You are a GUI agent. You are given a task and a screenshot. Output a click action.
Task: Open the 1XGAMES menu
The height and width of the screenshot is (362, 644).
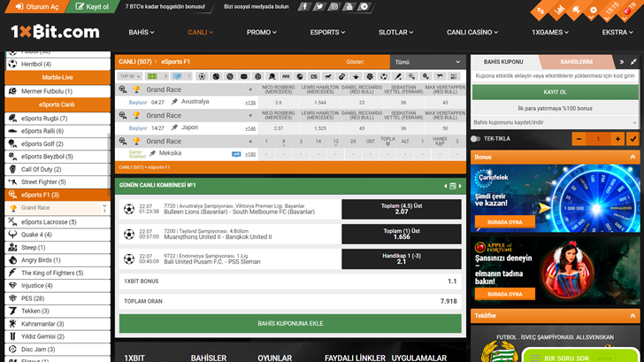tap(550, 32)
